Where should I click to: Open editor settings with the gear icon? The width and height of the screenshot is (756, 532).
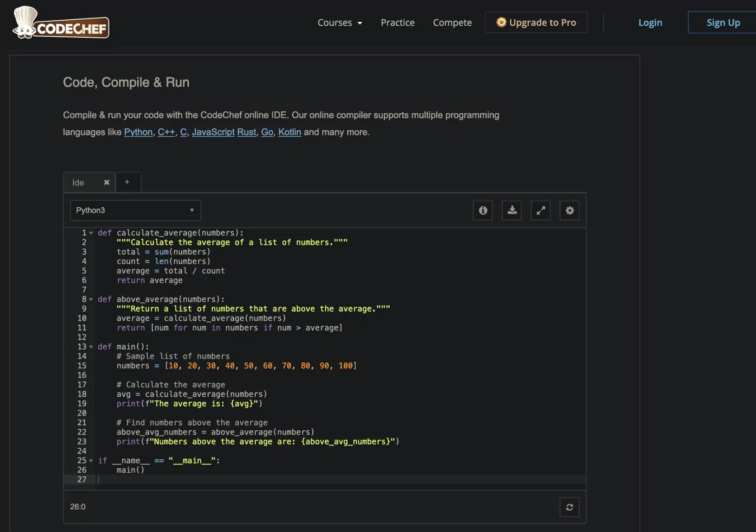[x=570, y=210]
